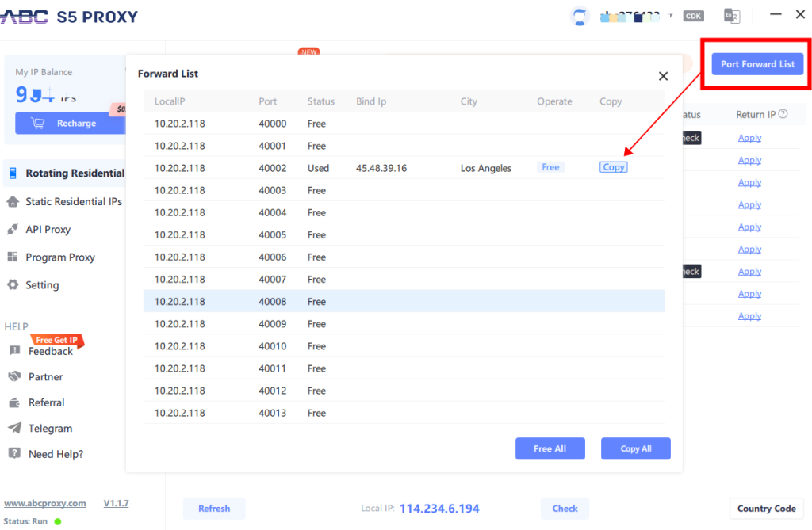The height and width of the screenshot is (530, 812).
Task: Click the Bind Ip 45.48.39.16 cell
Action: tap(381, 168)
